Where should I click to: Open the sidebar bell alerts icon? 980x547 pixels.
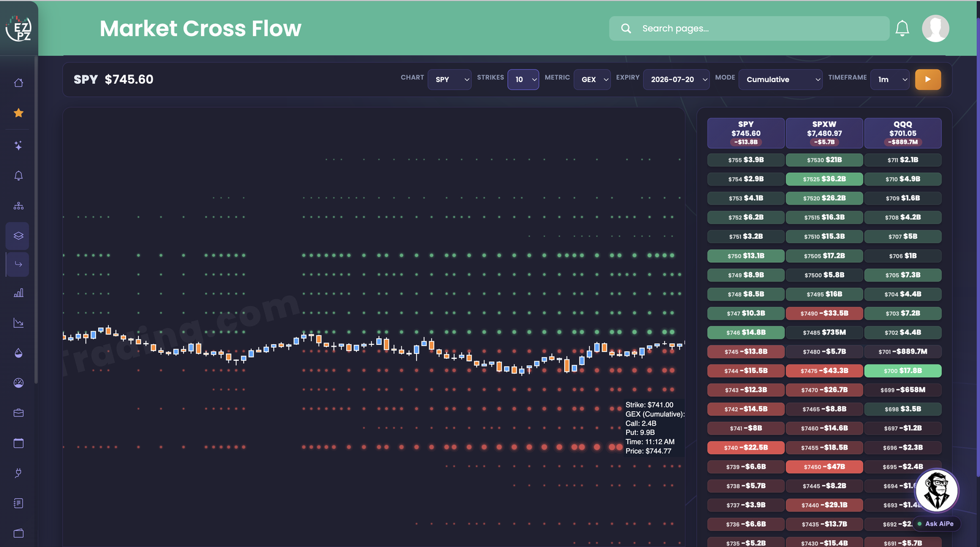18,176
